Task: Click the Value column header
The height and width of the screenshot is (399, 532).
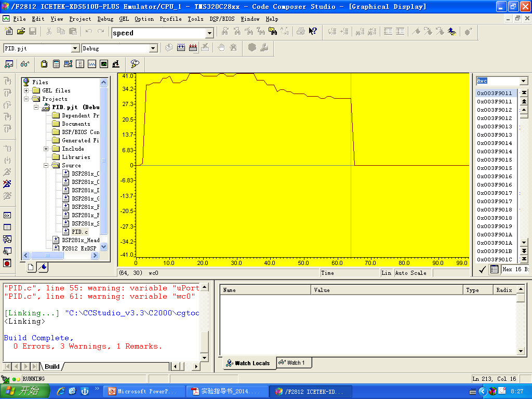Action: coord(387,290)
